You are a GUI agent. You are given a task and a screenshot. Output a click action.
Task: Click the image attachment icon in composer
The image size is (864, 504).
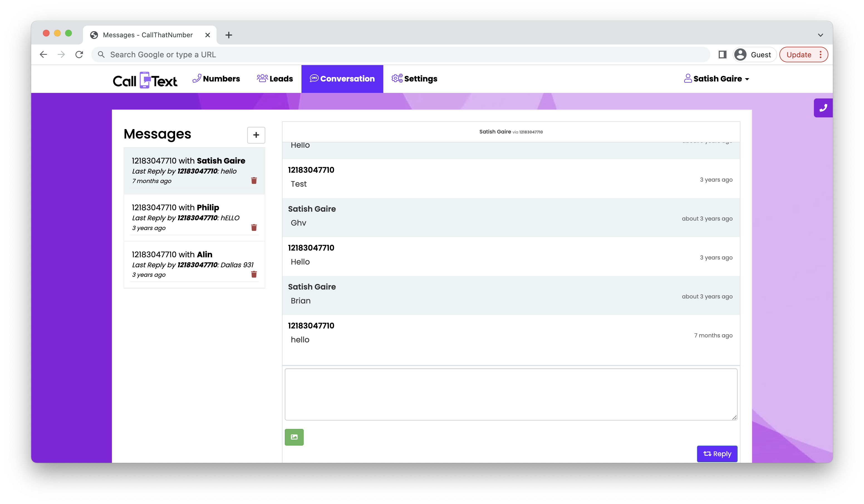pos(294,437)
